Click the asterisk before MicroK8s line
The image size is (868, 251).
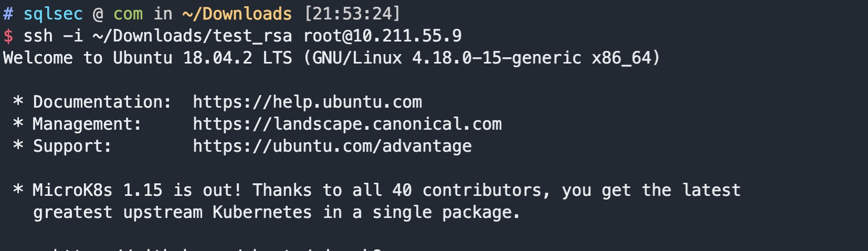(x=18, y=189)
